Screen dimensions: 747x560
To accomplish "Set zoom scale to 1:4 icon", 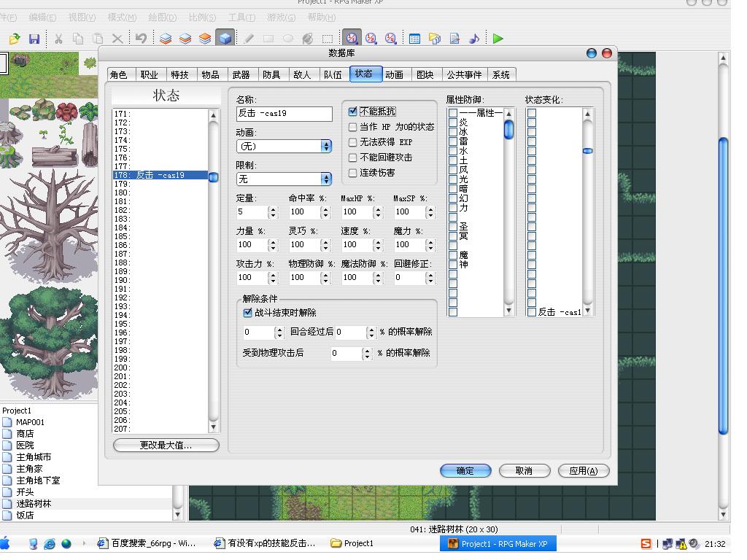I will click(391, 39).
